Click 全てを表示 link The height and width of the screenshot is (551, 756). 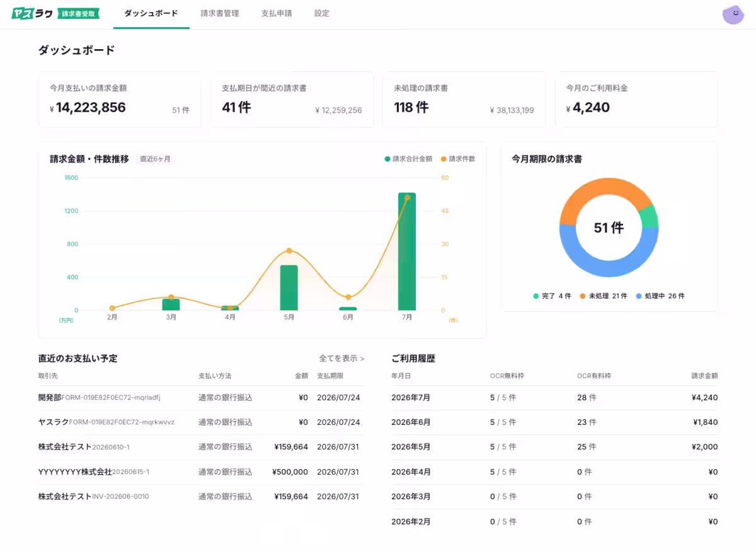click(x=341, y=358)
